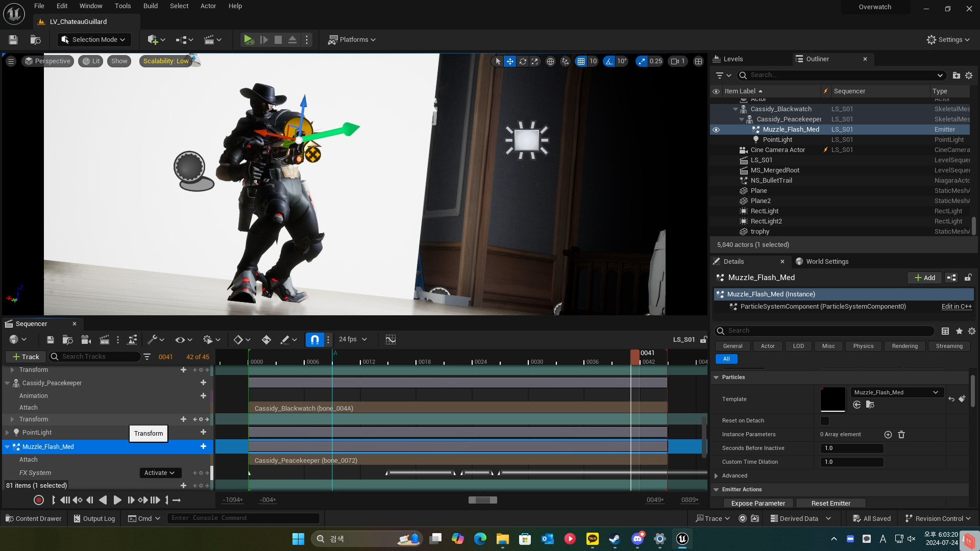Open viewport hamburger options menu
980x551 pixels.
coord(11,61)
